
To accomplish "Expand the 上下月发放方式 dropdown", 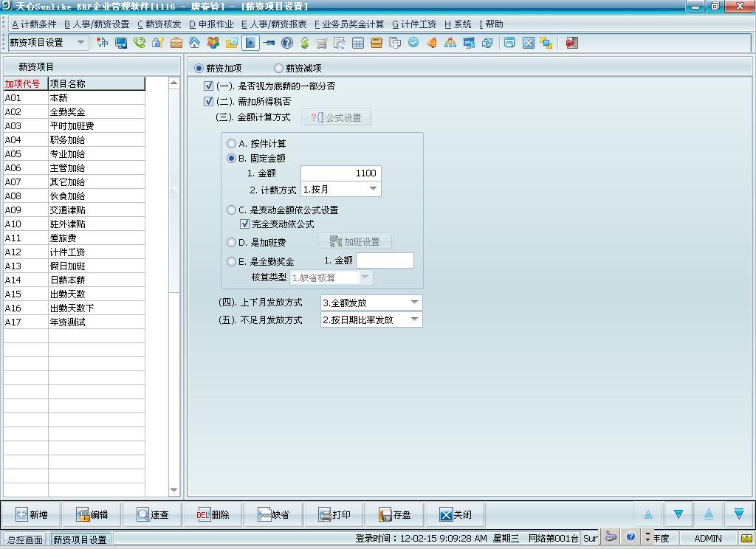I will (414, 303).
